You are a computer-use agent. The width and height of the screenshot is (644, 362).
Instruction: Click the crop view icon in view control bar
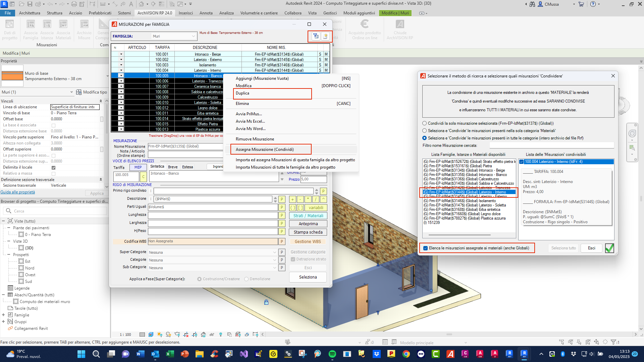[x=186, y=335]
